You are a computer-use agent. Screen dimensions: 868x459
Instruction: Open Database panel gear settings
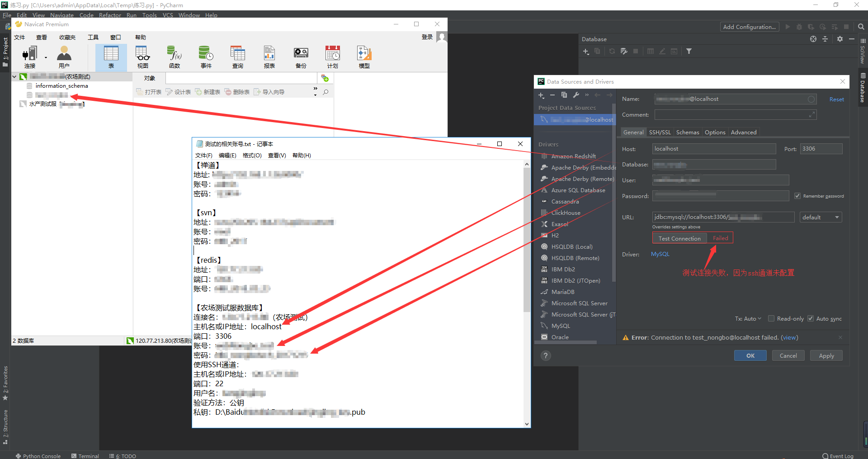840,39
